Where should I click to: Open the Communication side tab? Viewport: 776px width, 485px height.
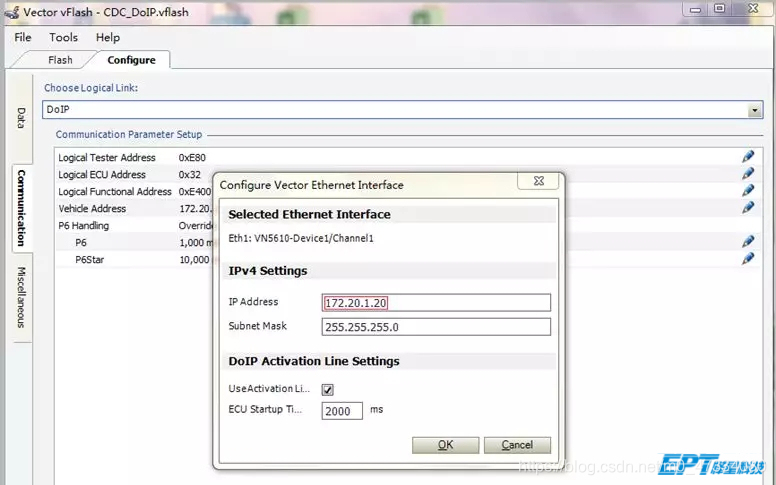(x=21, y=208)
